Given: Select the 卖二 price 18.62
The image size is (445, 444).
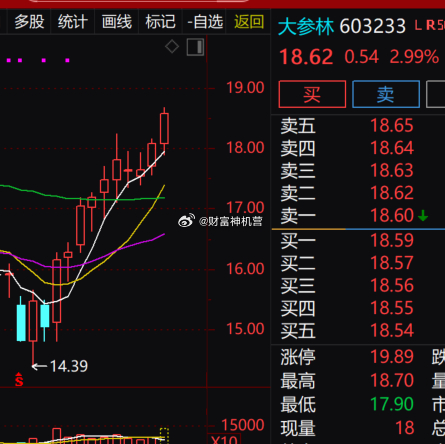Looking at the screenshot, I should click(x=392, y=193).
